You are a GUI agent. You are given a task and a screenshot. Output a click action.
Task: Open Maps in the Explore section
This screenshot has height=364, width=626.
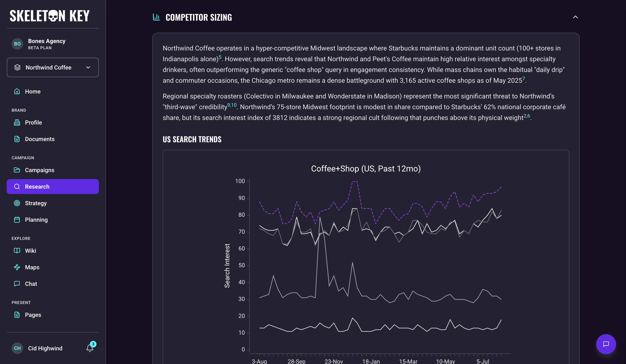[53, 267]
